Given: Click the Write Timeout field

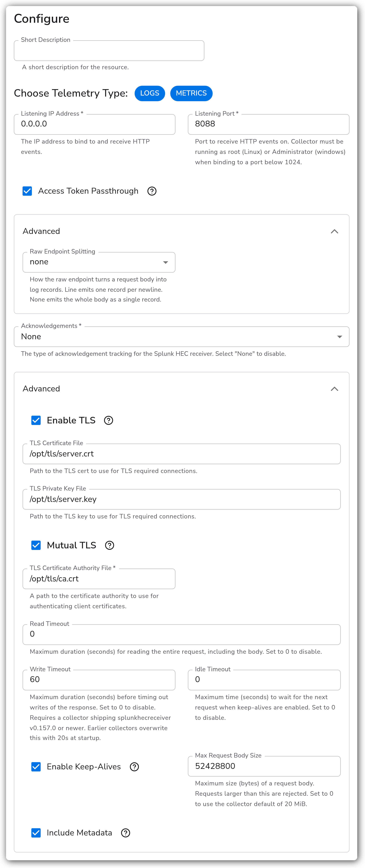Looking at the screenshot, I should tap(99, 680).
